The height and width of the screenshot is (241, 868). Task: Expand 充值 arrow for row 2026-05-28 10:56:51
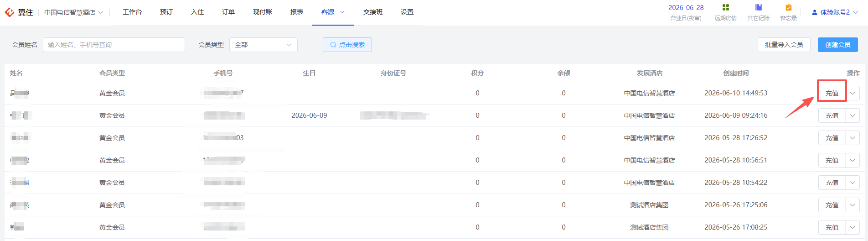point(852,160)
